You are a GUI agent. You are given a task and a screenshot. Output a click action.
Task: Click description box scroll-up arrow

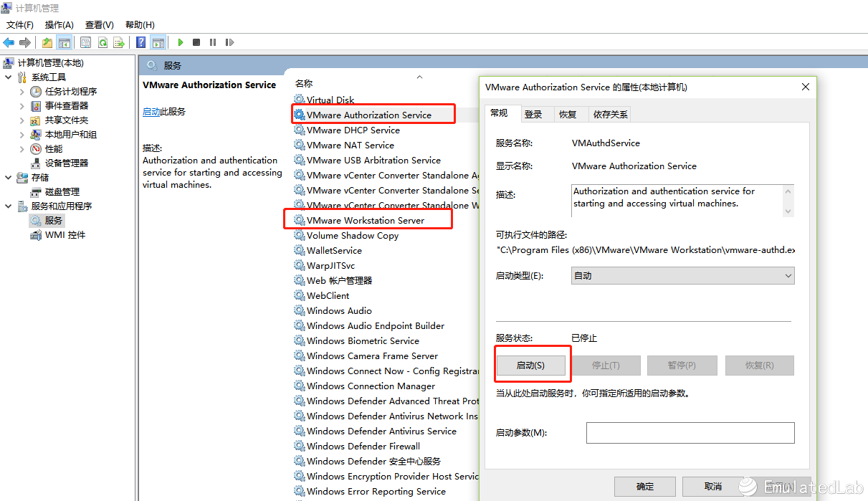(789, 191)
